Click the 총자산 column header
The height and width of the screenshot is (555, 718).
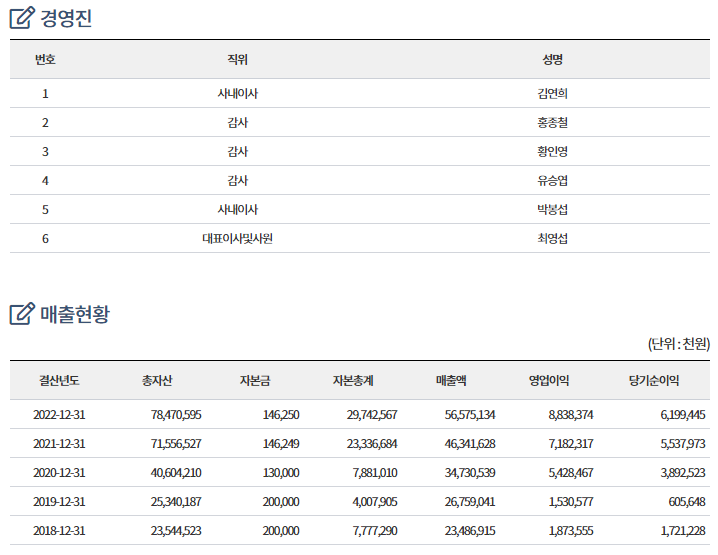point(157,381)
